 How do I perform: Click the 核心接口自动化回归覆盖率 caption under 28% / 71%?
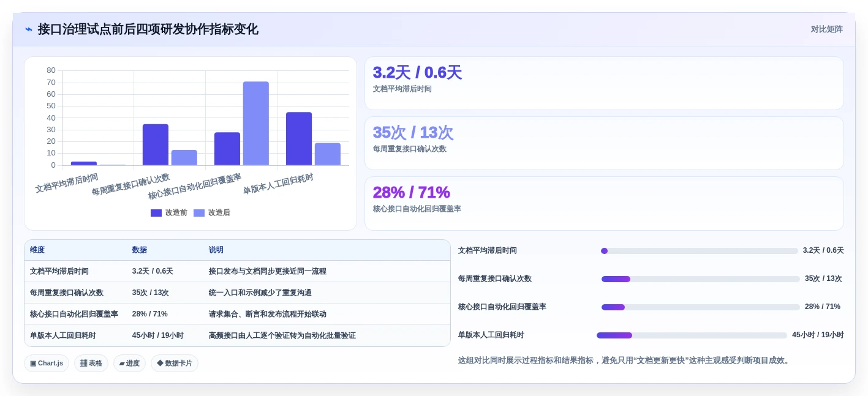[417, 209]
